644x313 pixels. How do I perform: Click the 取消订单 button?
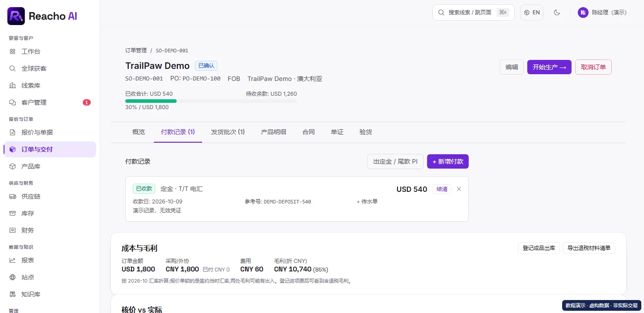(x=593, y=67)
